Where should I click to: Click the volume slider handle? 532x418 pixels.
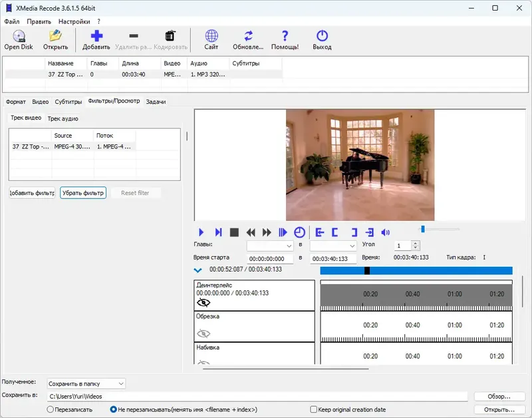(422, 230)
